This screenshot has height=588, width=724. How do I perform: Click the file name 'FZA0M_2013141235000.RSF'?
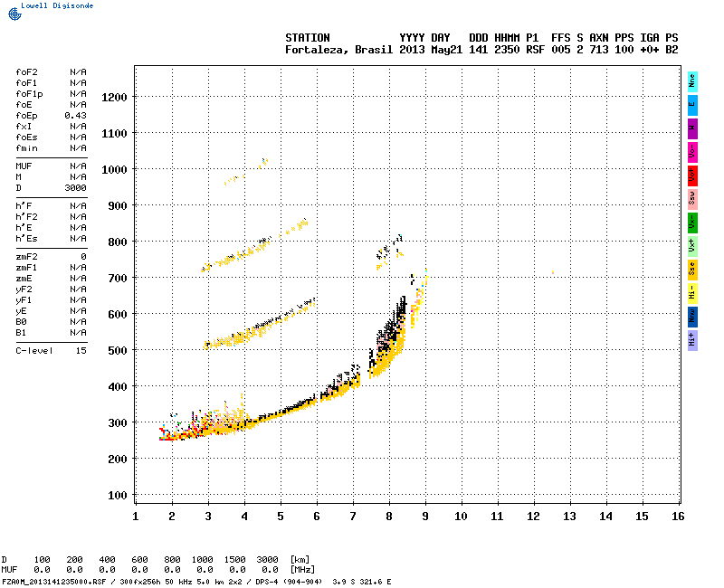54,582
